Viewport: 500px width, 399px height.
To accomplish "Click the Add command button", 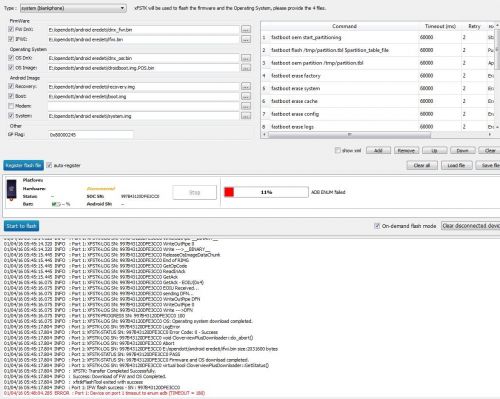I will (x=378, y=150).
